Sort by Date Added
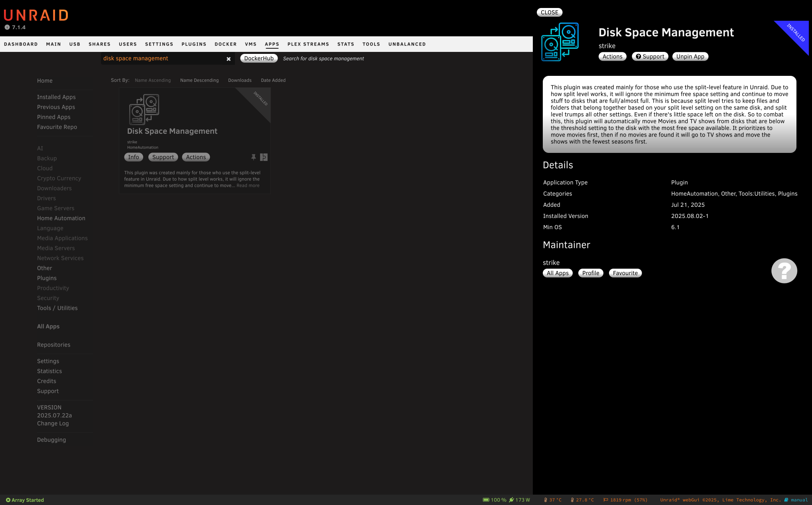This screenshot has width=812, height=505. 273,80
